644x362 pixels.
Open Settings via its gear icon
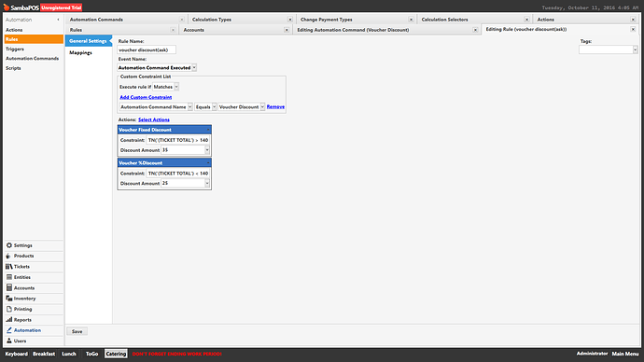coord(9,245)
